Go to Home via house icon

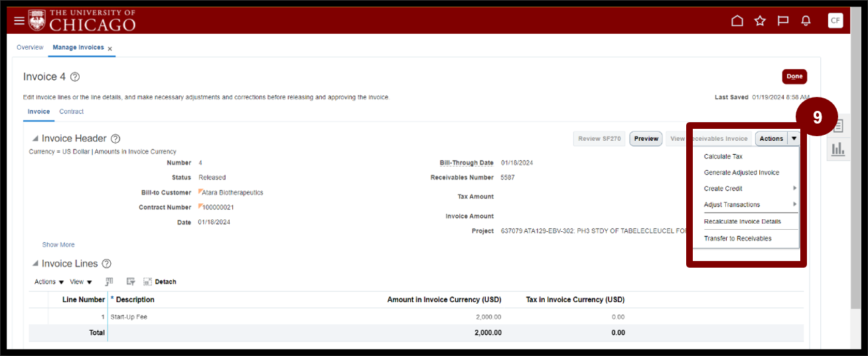(x=737, y=21)
